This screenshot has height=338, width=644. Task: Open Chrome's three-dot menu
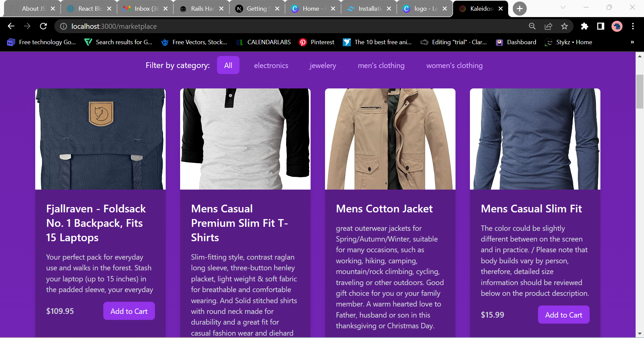(633, 26)
